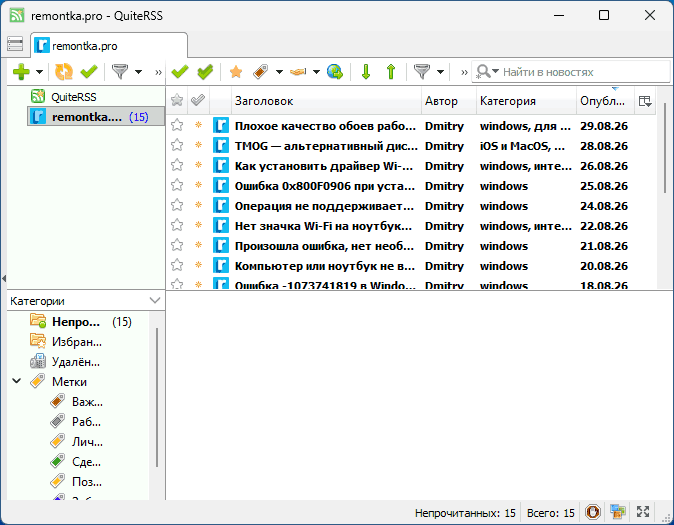Expand the feeds filter dropdown arrow
Viewport: 674px width, 525px height.
[138, 72]
